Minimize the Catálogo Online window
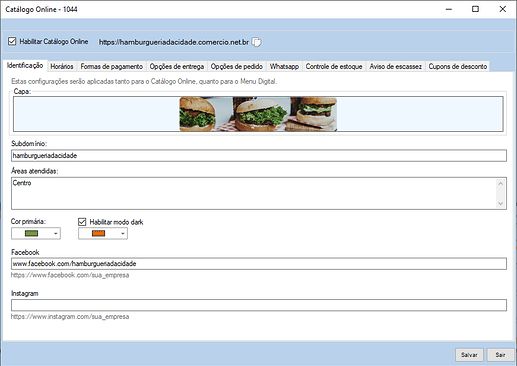 pyautogui.click(x=449, y=9)
